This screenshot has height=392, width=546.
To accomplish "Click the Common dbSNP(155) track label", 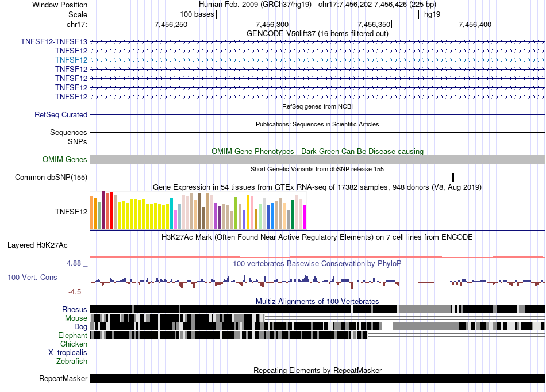I will pyautogui.click(x=51, y=177).
